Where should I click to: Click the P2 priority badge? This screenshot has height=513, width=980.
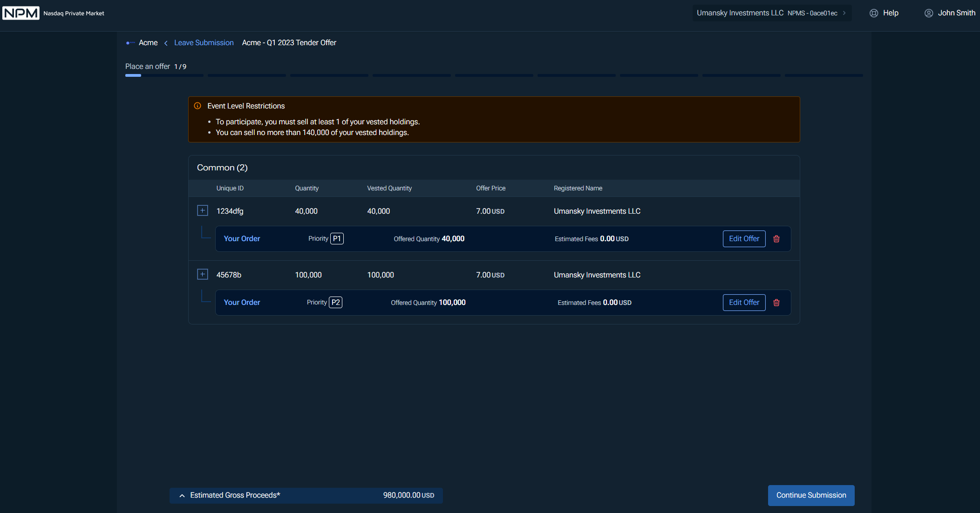point(335,303)
